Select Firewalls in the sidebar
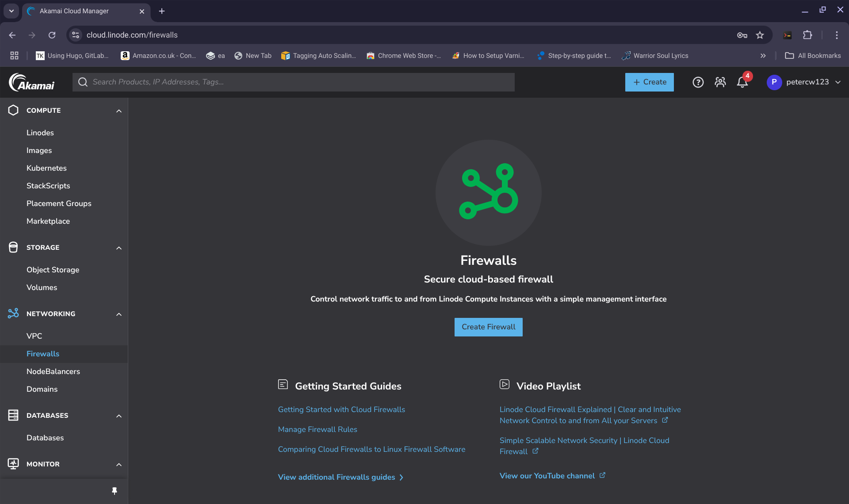849x504 pixels. [43, 354]
